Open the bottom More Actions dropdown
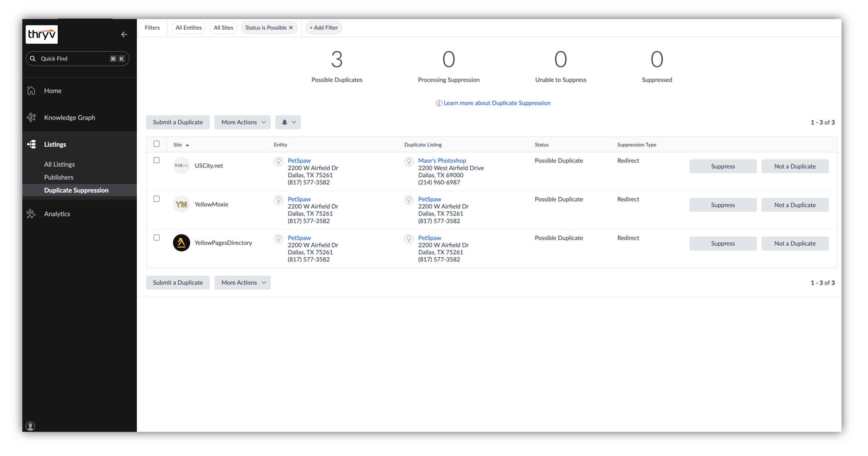 pyautogui.click(x=242, y=283)
